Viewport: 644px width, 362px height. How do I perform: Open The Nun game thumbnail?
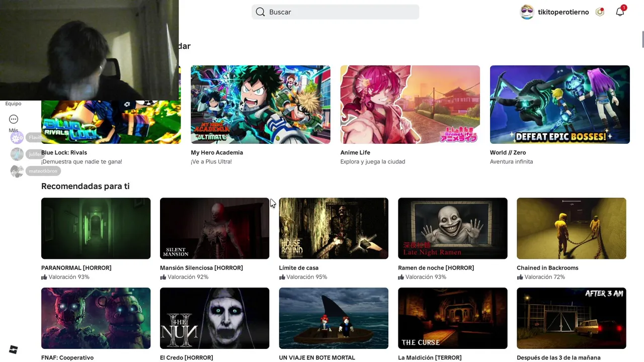pos(214,318)
